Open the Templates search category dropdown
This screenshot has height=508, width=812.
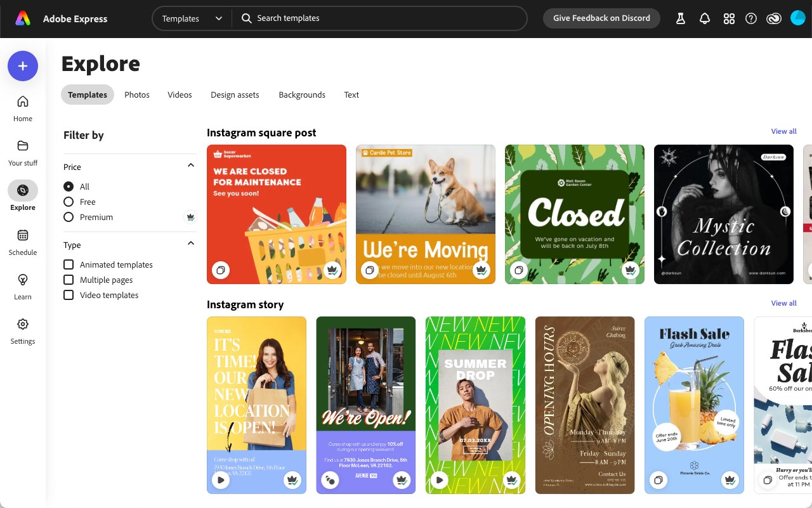190,18
